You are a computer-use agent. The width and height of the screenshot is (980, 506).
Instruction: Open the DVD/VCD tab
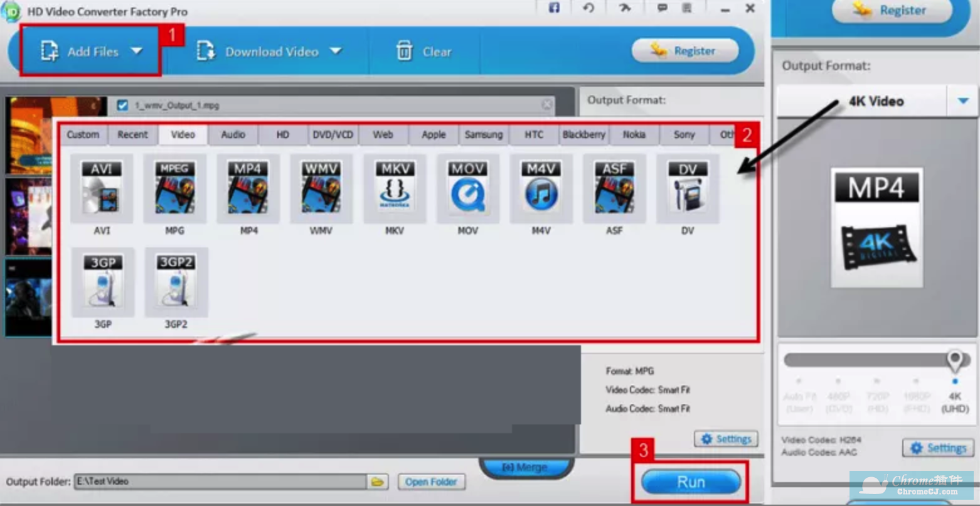[x=333, y=134]
